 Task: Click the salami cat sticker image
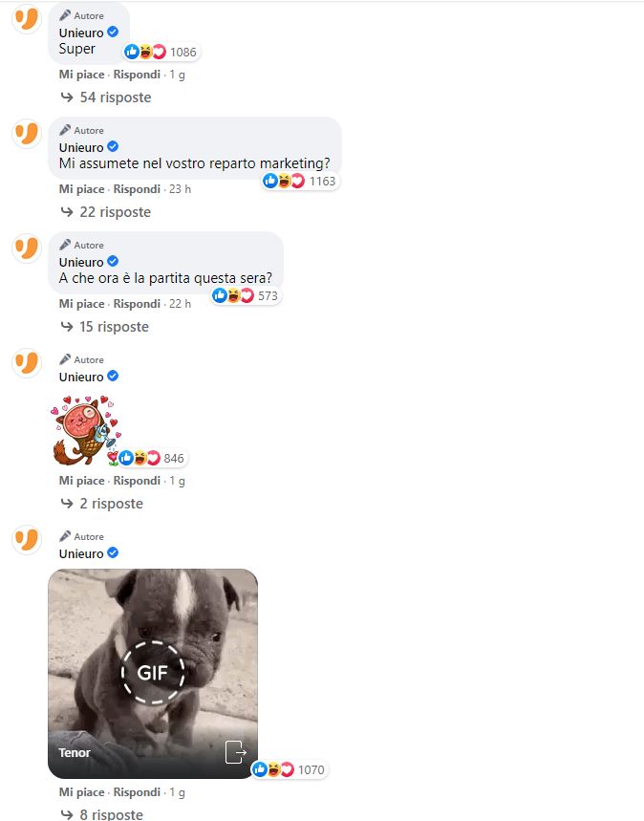pos(85,430)
